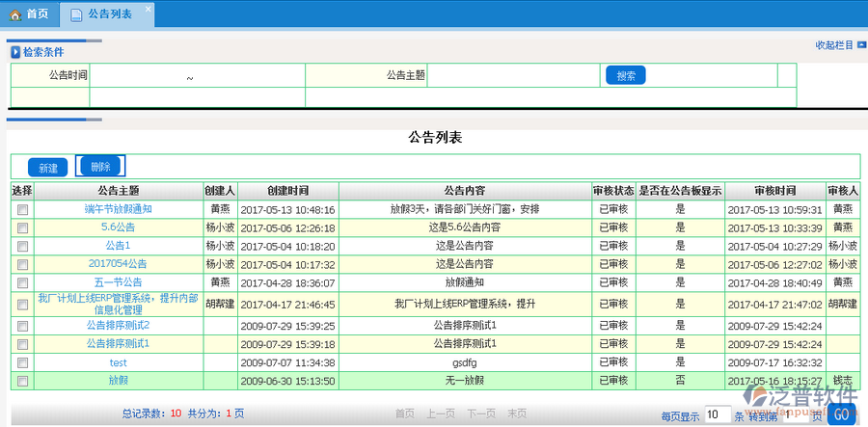This screenshot has height=427, width=868.
Task: Click the 删除 delete button
Action: (x=100, y=167)
